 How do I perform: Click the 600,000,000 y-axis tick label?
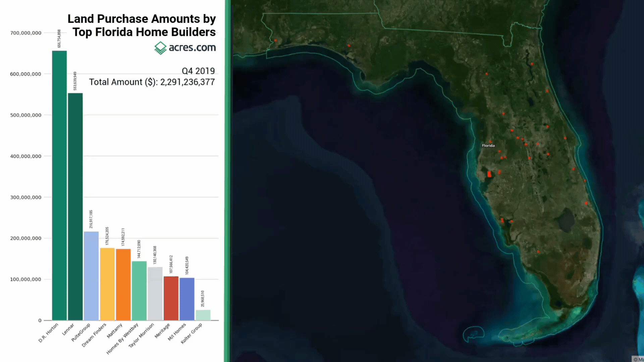tap(26, 74)
